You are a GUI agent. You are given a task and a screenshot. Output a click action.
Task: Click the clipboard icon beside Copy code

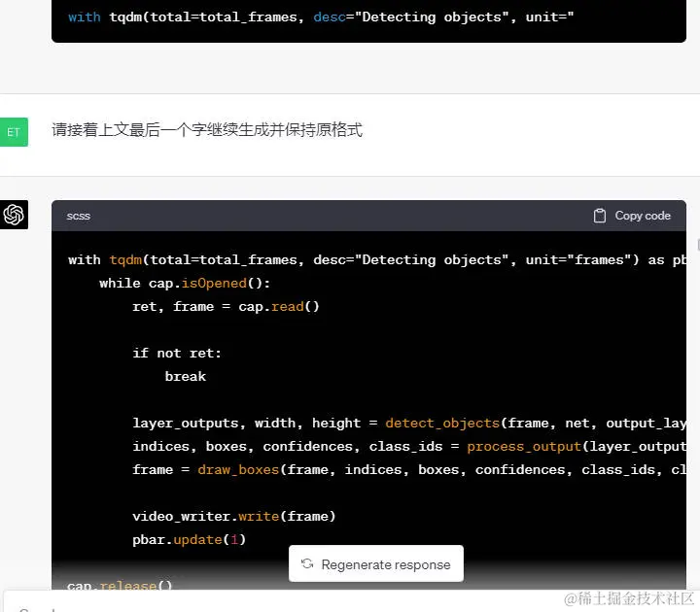pyautogui.click(x=600, y=216)
